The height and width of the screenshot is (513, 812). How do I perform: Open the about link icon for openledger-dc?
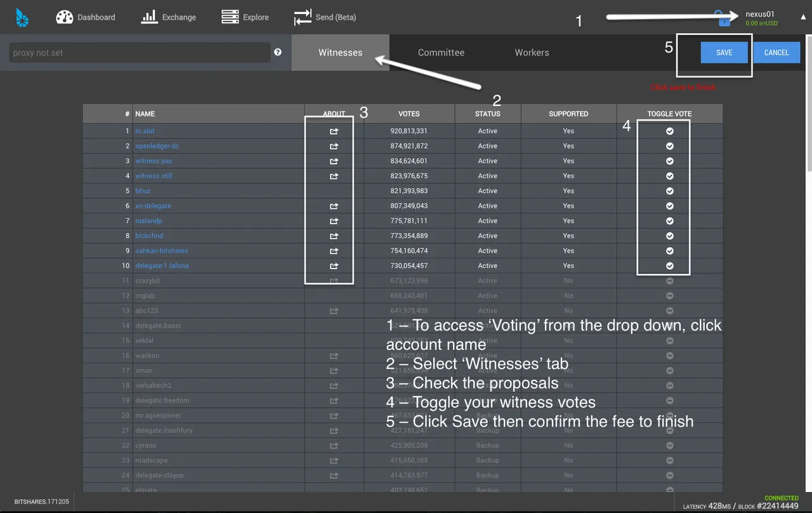(334, 146)
